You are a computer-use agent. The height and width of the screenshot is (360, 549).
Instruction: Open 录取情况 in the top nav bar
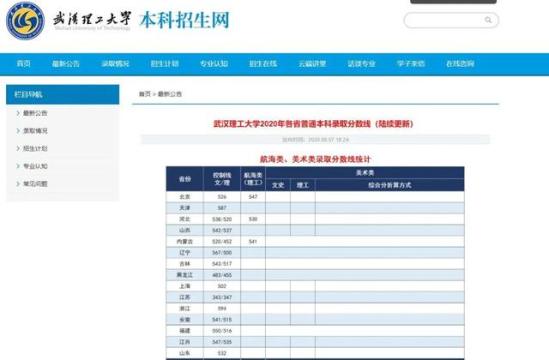[115, 63]
